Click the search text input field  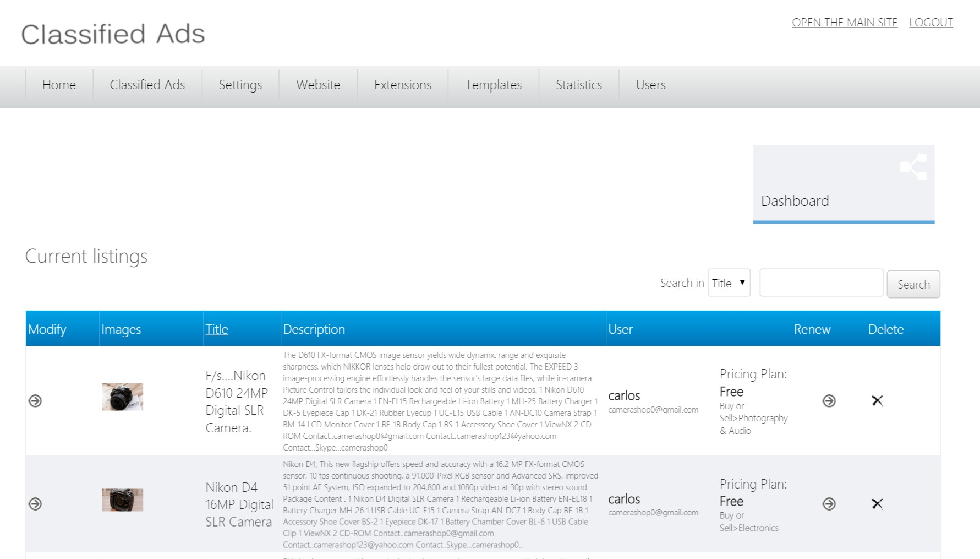coord(820,282)
